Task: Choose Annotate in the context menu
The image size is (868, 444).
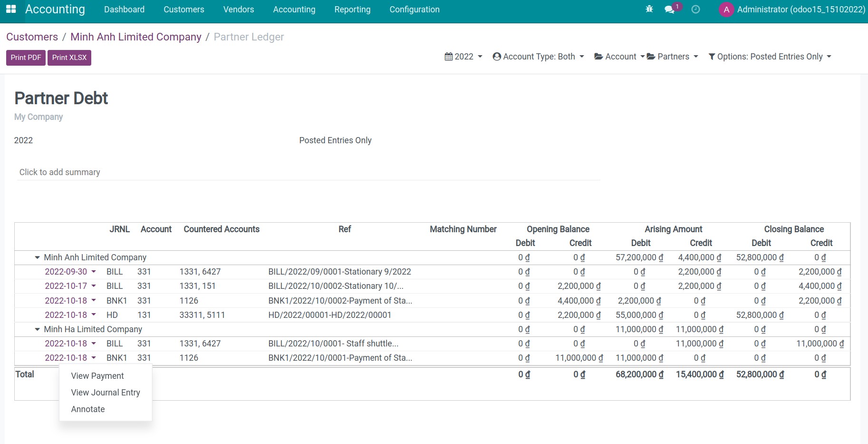Action: [87, 409]
